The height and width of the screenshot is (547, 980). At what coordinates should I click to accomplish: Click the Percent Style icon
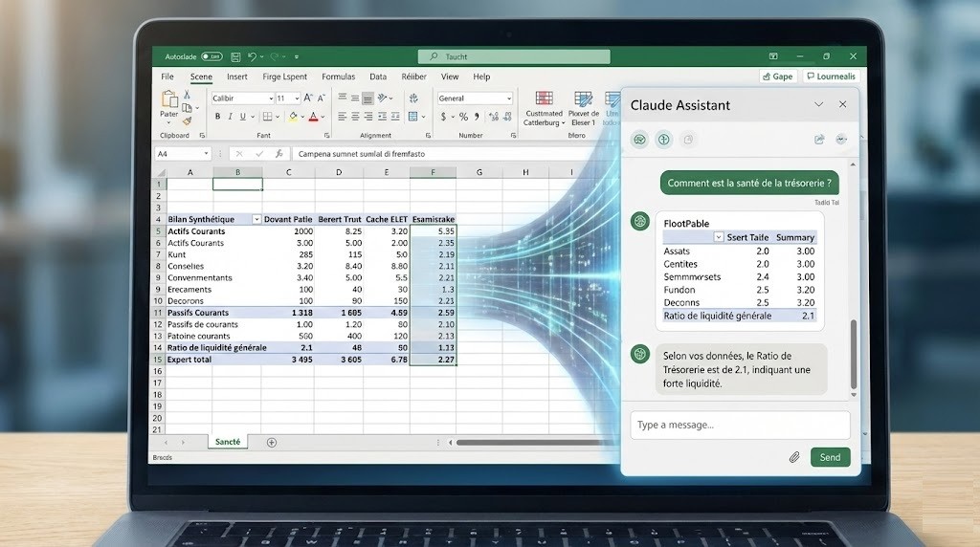(463, 116)
